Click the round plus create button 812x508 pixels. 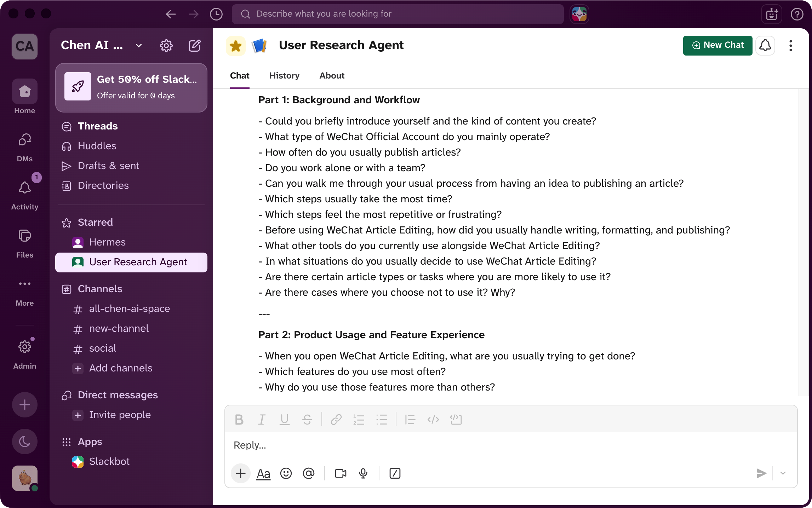25,405
